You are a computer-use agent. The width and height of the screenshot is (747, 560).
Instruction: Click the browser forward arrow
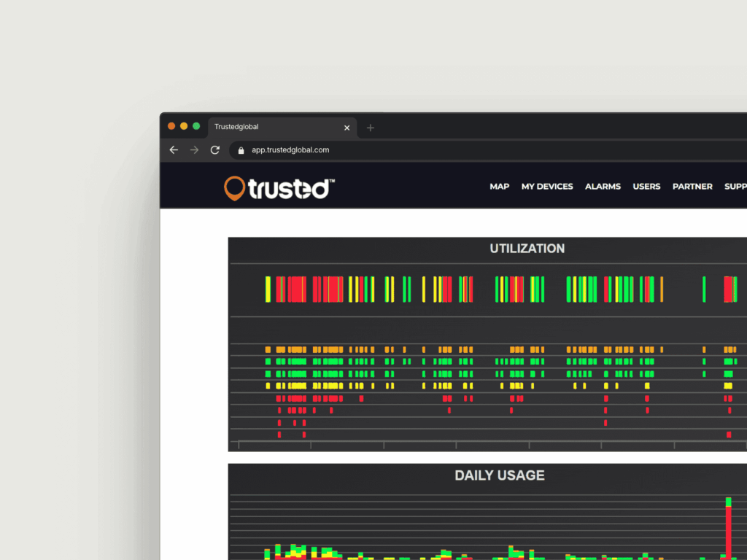(x=194, y=149)
